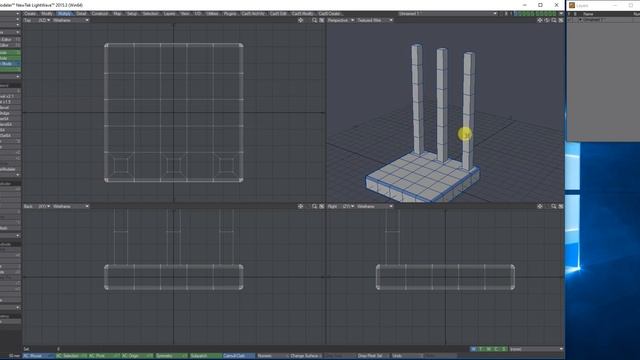
Task: Maximize the Top viewport with its fullscreen icon
Action: pyautogui.click(x=322, y=20)
